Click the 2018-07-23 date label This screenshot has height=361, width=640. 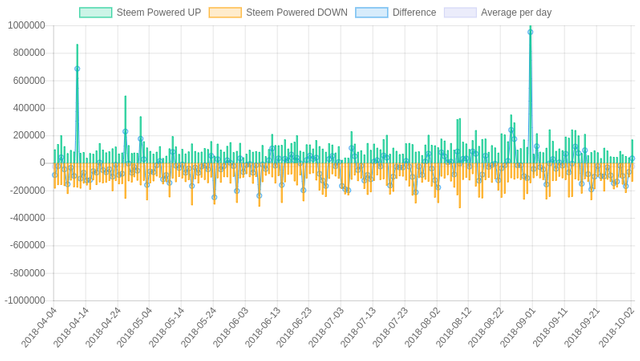[391, 328]
